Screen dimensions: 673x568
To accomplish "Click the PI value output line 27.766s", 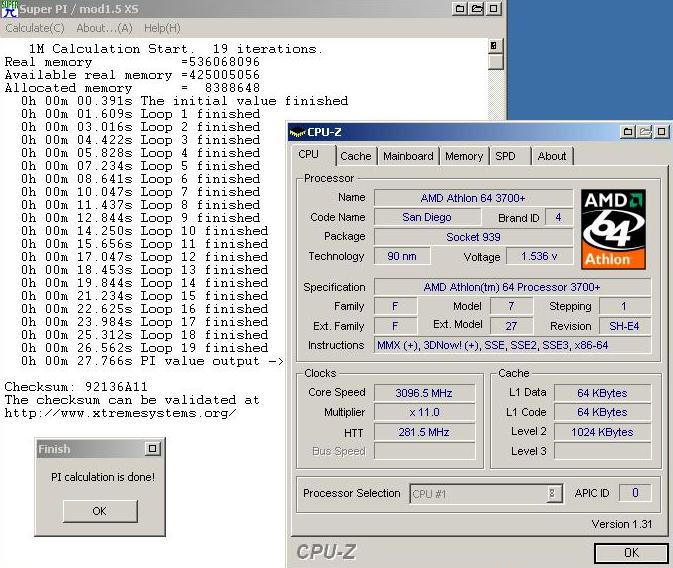I will click(152, 361).
